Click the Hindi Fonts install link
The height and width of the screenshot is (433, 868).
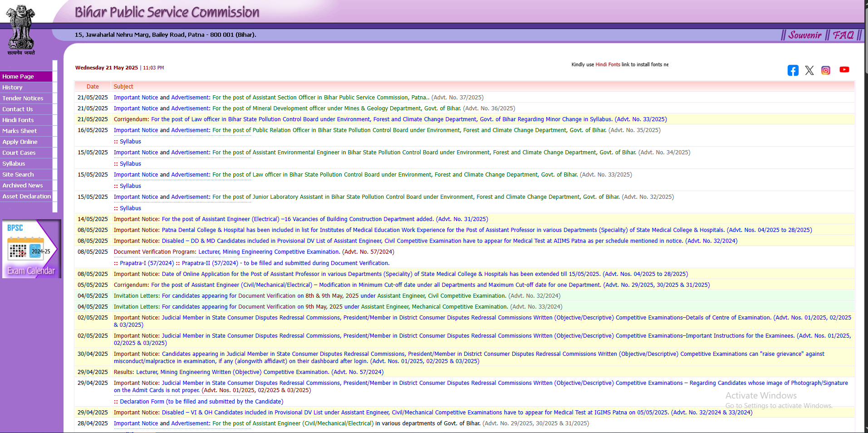click(608, 65)
